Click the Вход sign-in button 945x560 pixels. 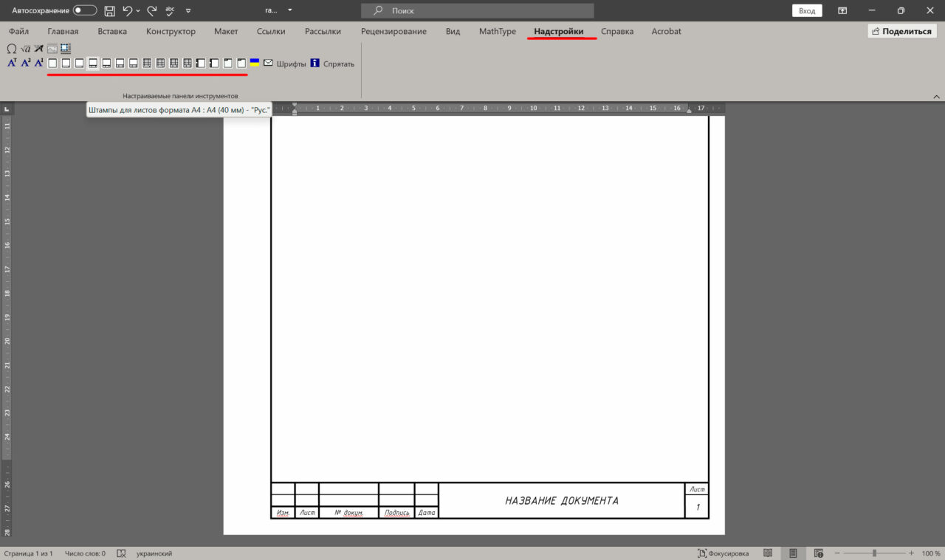807,11
